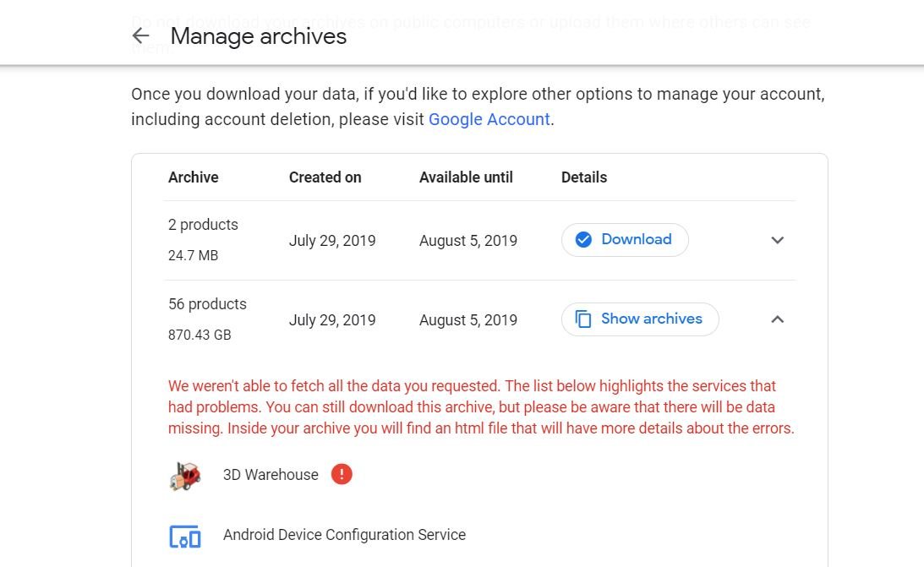
Task: Go back using the left arrow icon
Action: click(140, 35)
